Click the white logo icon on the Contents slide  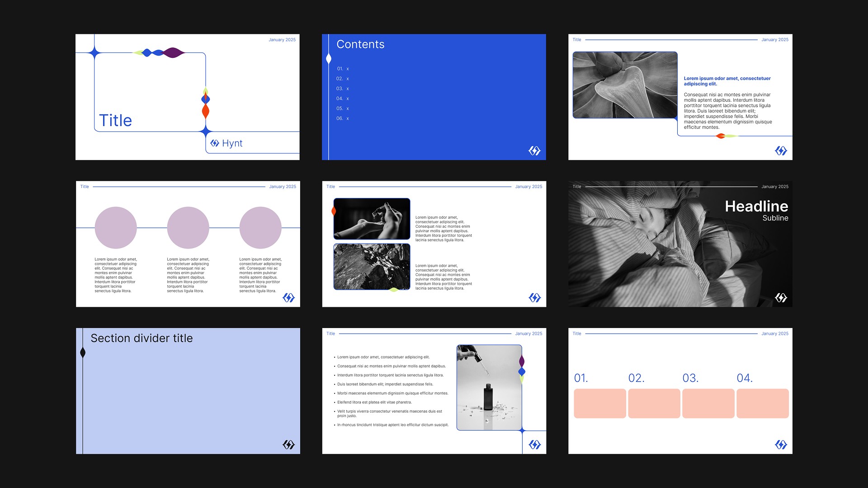coord(534,150)
